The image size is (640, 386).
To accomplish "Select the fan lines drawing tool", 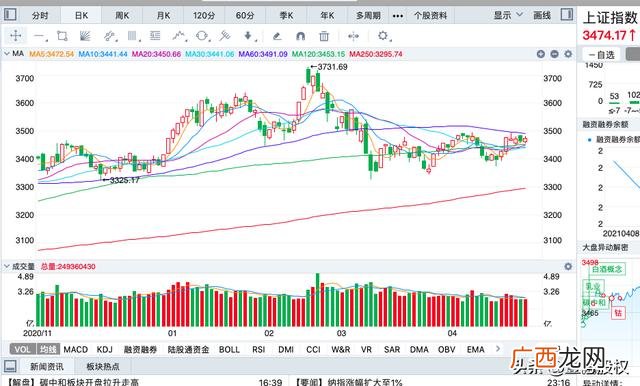I will 85,36.
